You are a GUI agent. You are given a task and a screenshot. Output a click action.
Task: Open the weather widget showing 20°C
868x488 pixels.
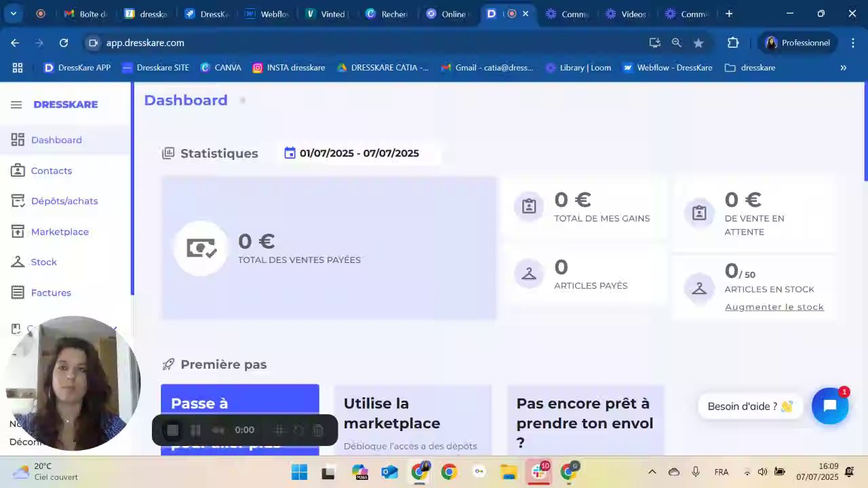(46, 472)
